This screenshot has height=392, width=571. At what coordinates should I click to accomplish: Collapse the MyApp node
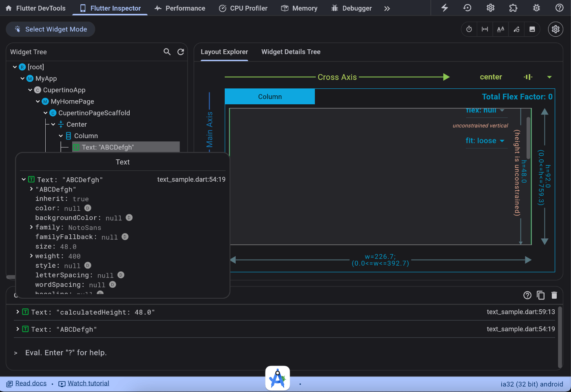click(22, 78)
